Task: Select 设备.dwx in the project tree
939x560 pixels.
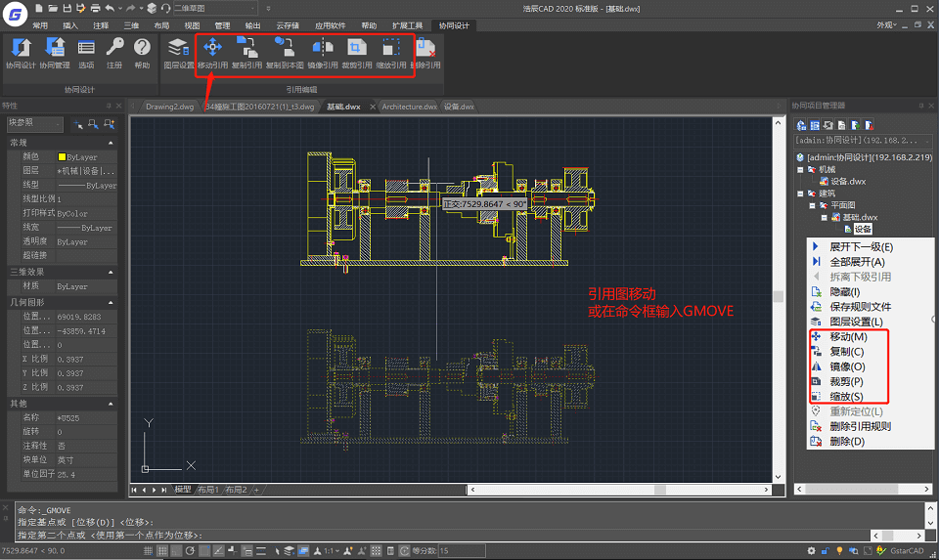Action: click(x=848, y=181)
